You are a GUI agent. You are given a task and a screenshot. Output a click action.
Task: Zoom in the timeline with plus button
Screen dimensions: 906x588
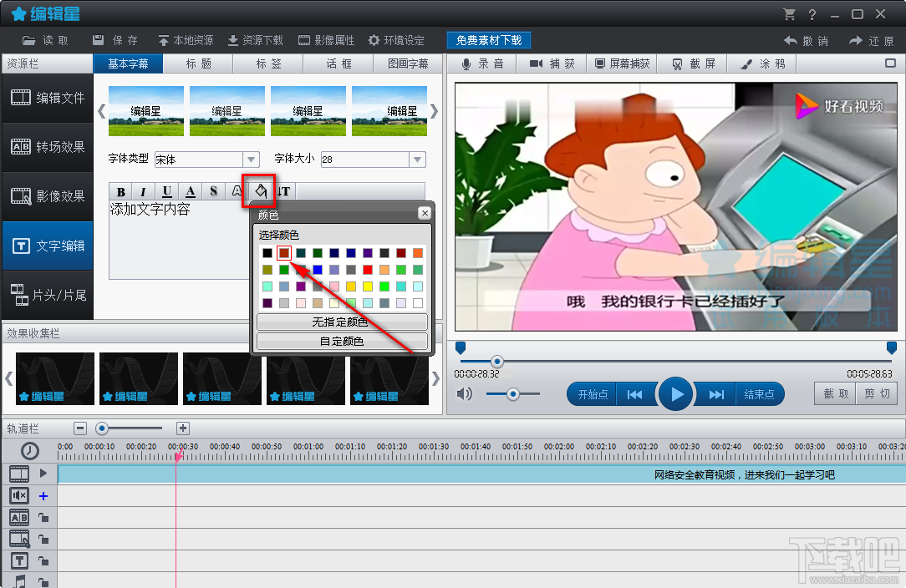(182, 428)
